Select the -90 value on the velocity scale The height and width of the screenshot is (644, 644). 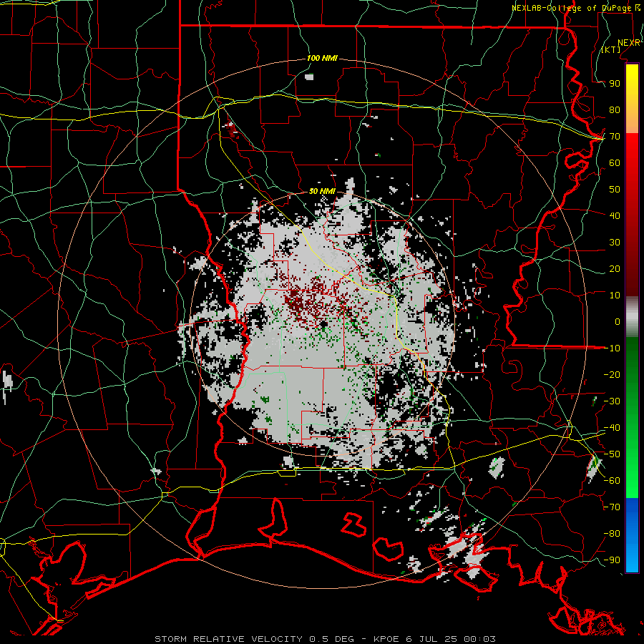point(612,560)
